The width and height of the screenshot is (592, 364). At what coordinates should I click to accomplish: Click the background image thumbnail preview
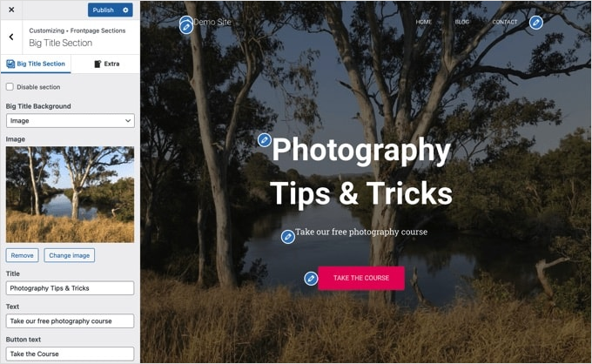tap(70, 194)
